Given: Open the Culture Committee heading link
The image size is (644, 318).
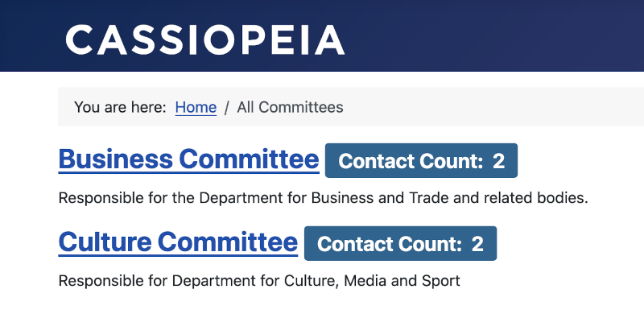Looking at the screenshot, I should [x=178, y=242].
